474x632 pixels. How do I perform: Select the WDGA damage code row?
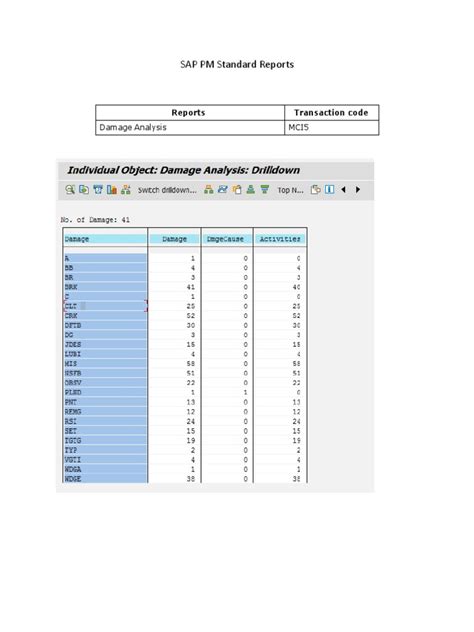[105, 469]
